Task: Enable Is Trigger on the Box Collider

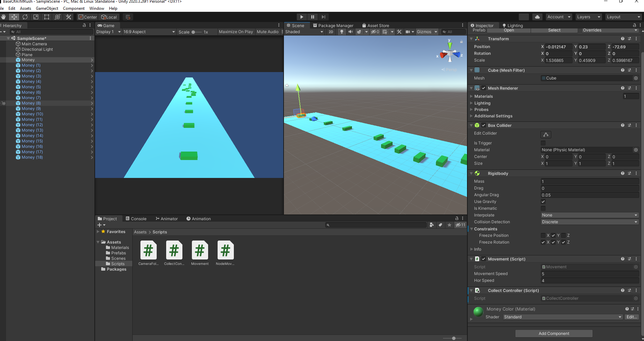Action: pos(543,143)
